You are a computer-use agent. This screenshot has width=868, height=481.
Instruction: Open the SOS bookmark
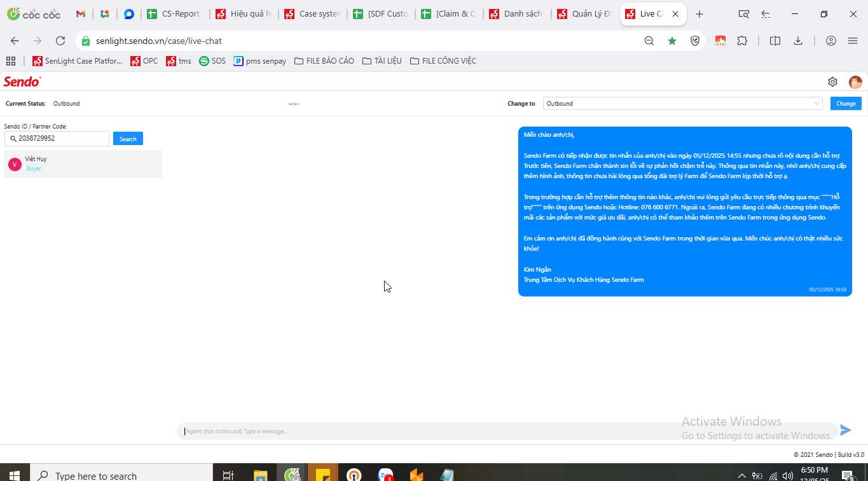(212, 61)
